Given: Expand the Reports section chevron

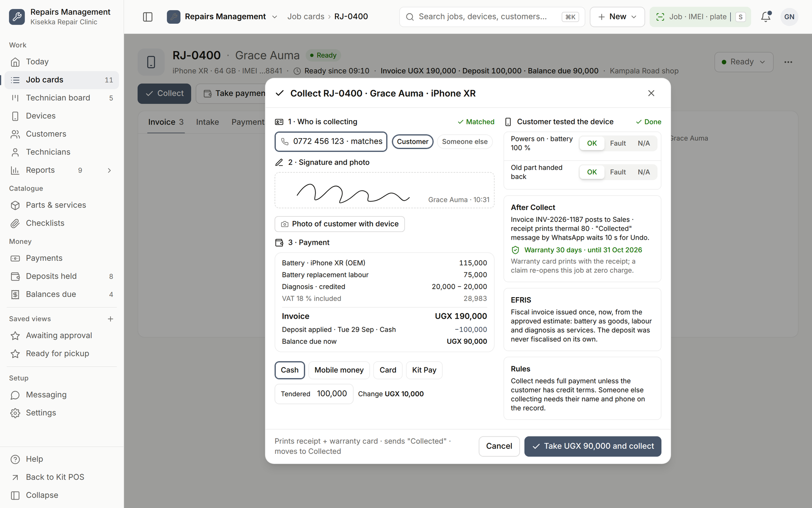Looking at the screenshot, I should tap(109, 170).
